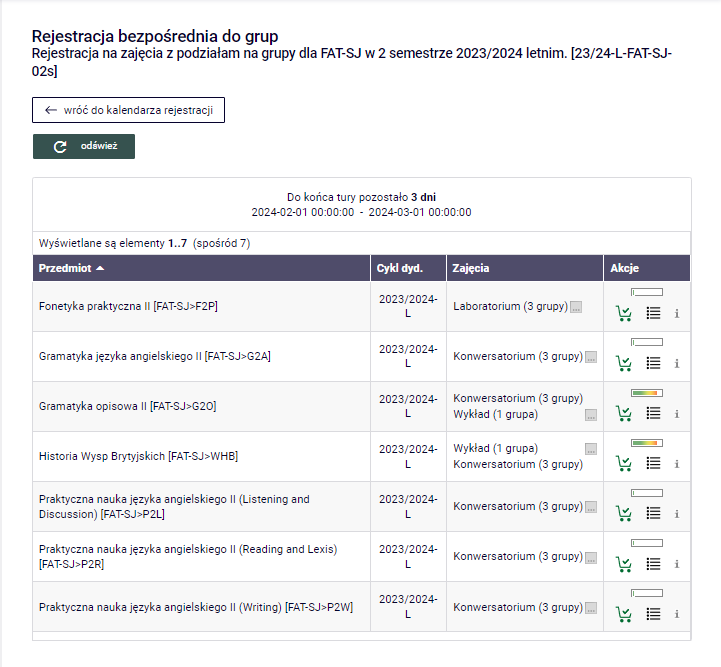Expand ellipsis next to Laboratorium (3 grupy)
Screen dimensions: 721x667
tap(576, 307)
